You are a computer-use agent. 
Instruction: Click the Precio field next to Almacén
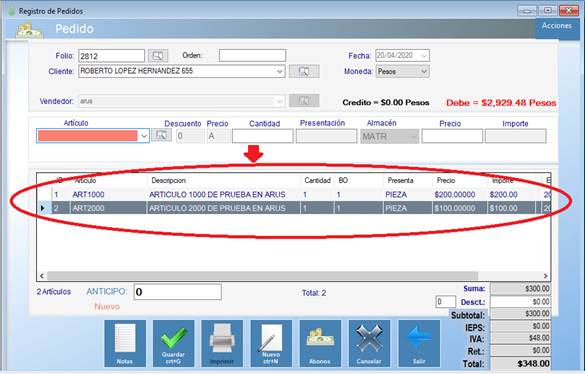coord(452,136)
